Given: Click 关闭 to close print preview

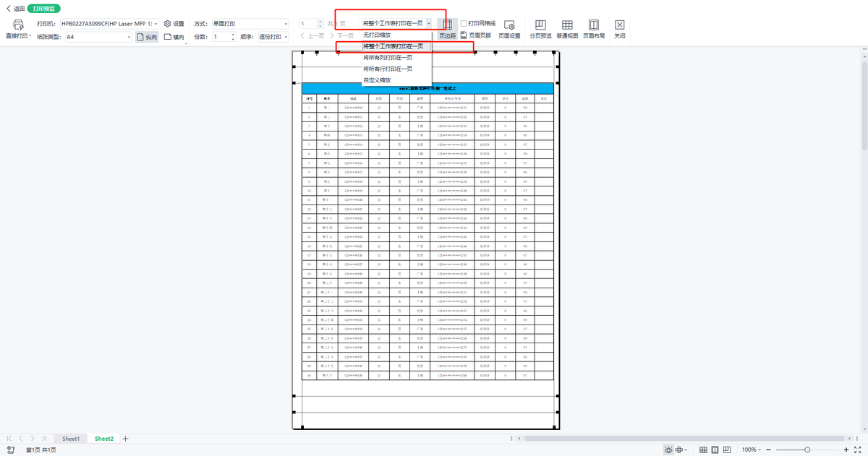Looking at the screenshot, I should coord(620,29).
